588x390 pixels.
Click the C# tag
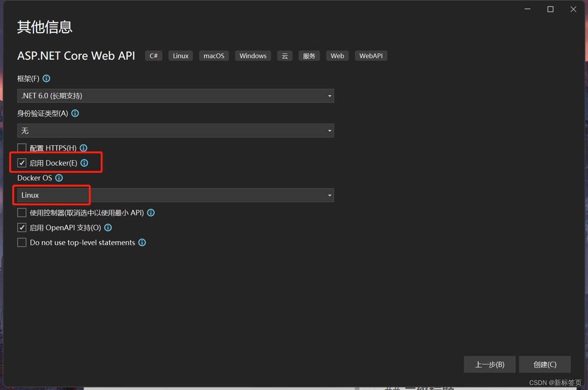pyautogui.click(x=153, y=56)
